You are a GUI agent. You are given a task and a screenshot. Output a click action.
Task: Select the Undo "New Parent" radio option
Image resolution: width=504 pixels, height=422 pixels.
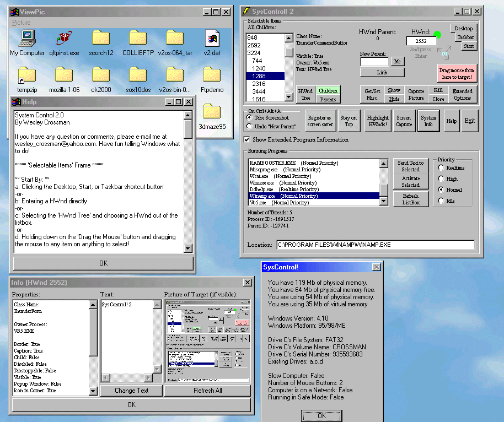(249, 126)
